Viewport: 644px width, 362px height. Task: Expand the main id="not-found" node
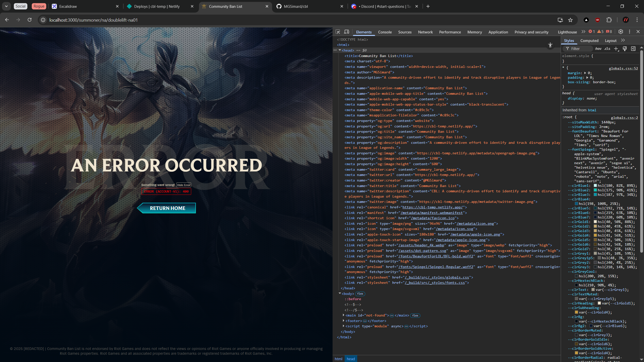[343, 315]
